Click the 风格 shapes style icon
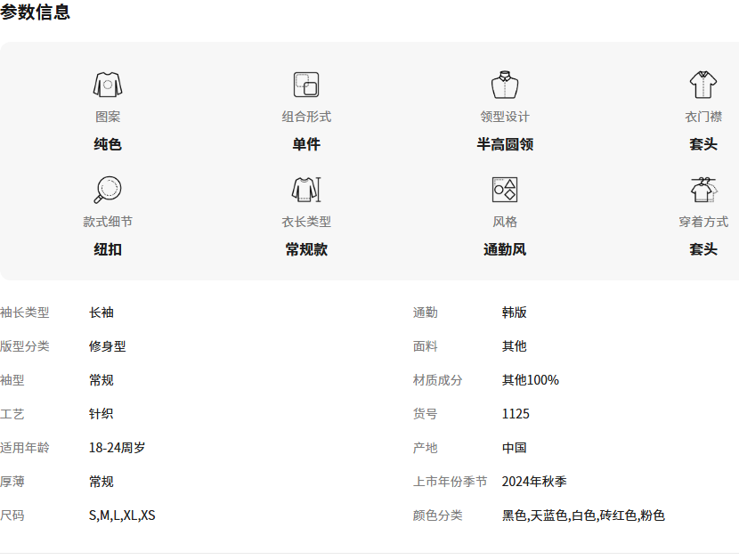The height and width of the screenshot is (560, 739). (505, 190)
